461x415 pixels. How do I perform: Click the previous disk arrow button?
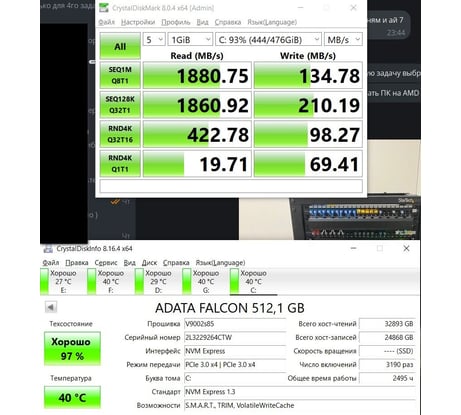coord(51,307)
